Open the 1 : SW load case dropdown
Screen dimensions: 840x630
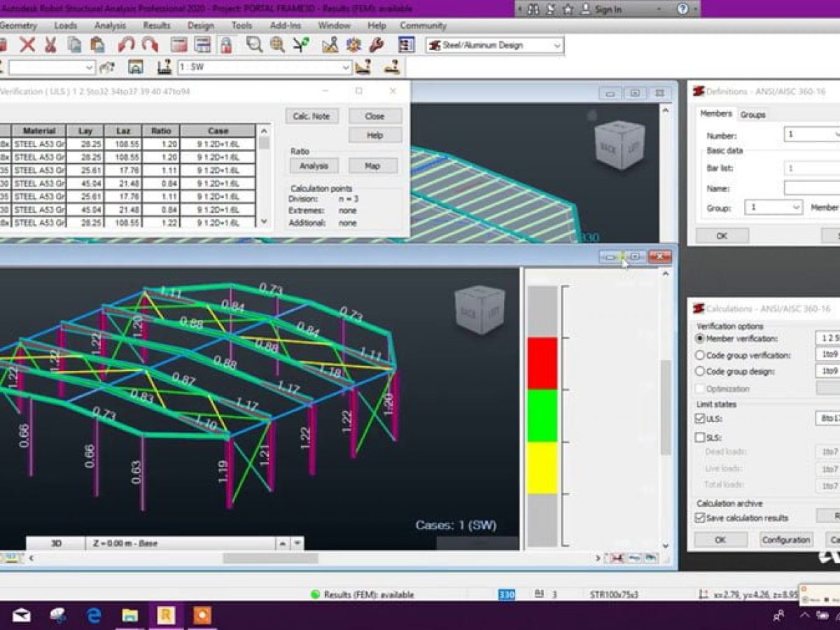346,67
